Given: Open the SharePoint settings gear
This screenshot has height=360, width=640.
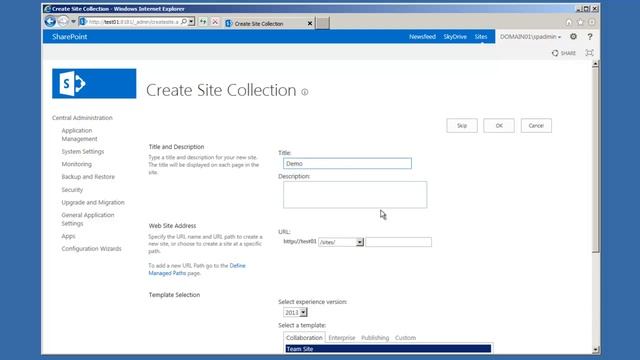Looking at the screenshot, I should [x=573, y=37].
